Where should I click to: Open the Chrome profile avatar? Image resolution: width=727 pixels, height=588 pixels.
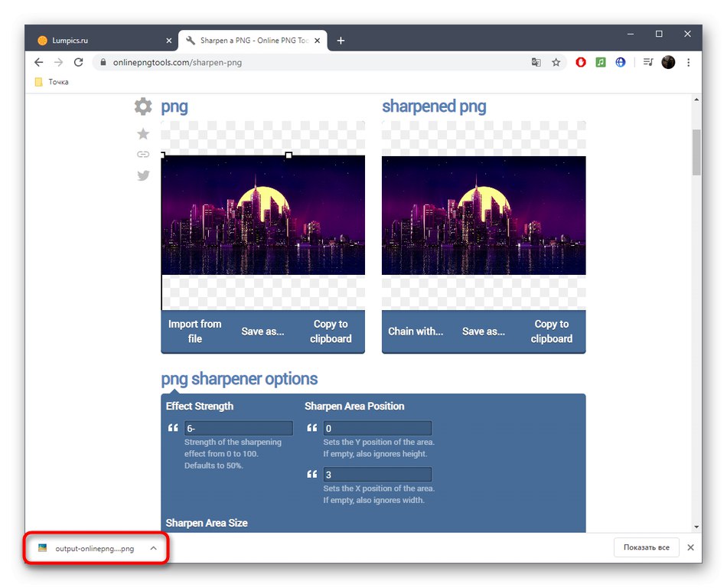click(667, 62)
